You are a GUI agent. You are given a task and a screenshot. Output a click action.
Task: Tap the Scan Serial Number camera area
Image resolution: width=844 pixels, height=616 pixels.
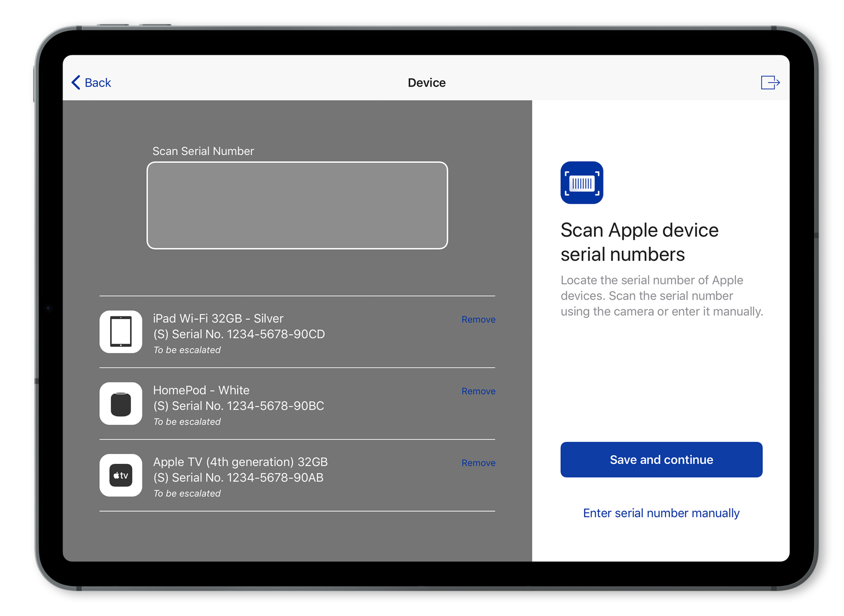[297, 206]
